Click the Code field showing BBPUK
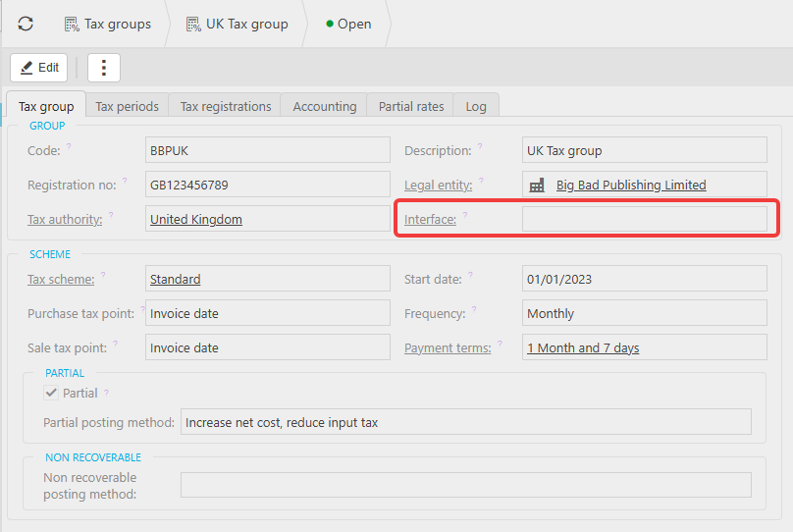793x532 pixels. [x=268, y=150]
